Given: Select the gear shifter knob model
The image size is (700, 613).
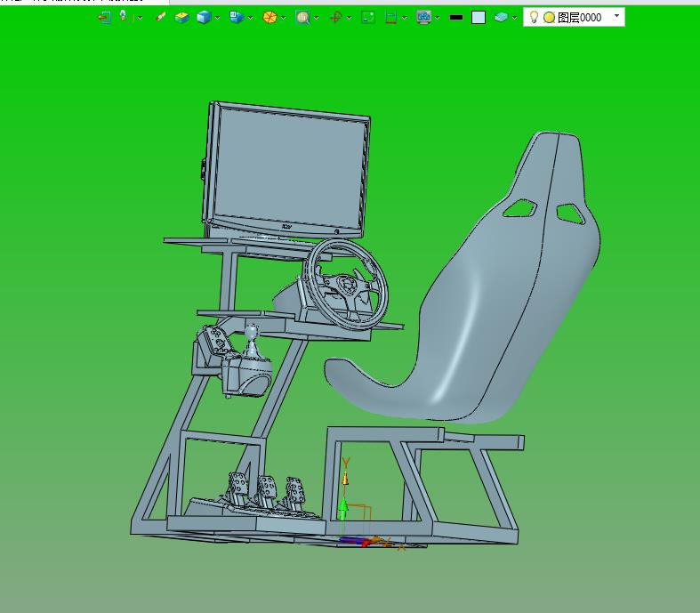Looking at the screenshot, I should (253, 333).
